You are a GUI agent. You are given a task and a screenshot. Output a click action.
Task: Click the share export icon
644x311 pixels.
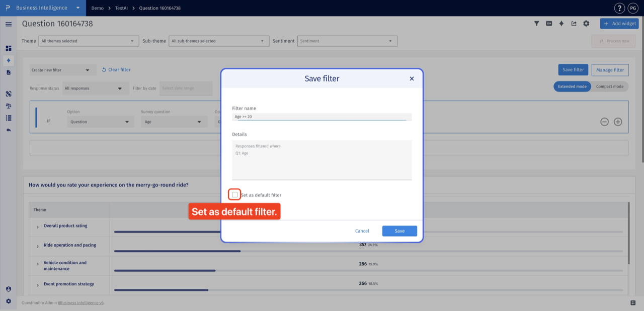coord(574,24)
